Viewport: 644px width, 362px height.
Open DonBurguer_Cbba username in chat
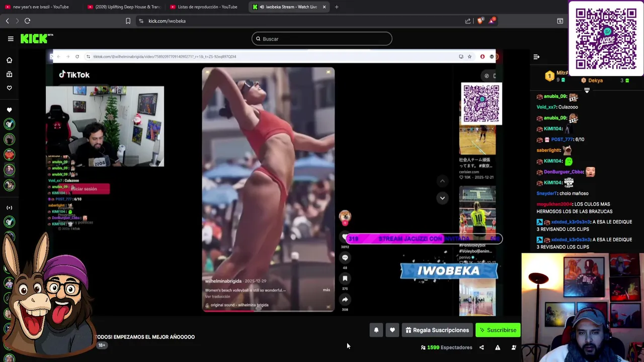563,172
